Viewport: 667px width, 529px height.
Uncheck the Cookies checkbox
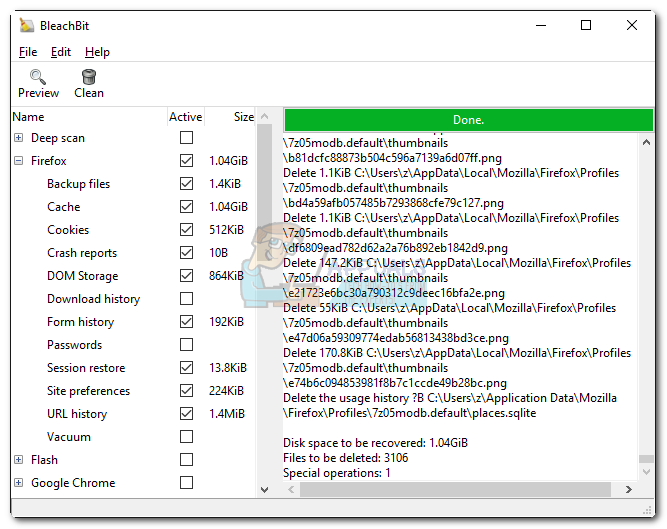[x=186, y=230]
